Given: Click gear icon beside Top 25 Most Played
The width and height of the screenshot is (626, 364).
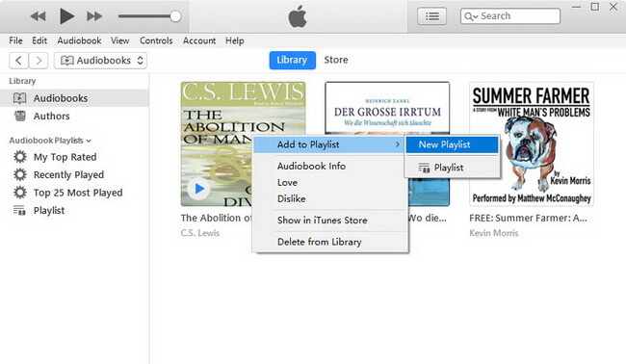Looking at the screenshot, I should click(20, 193).
